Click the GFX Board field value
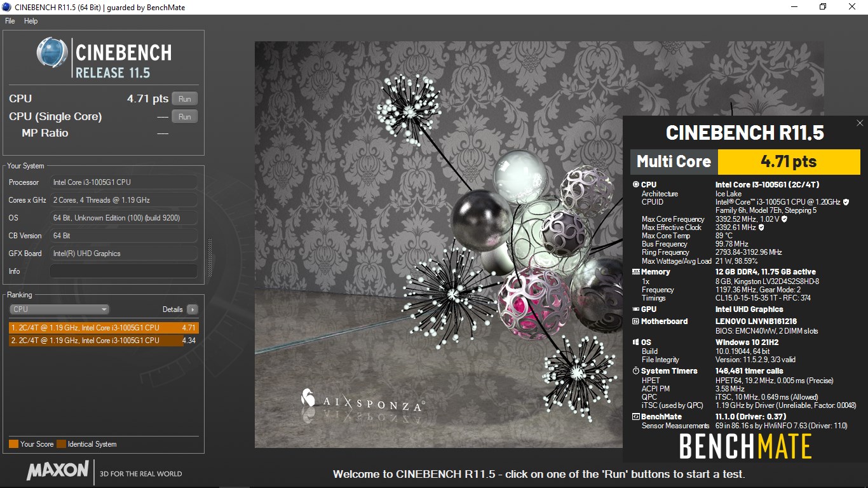The height and width of the screenshot is (488, 868). 123,254
